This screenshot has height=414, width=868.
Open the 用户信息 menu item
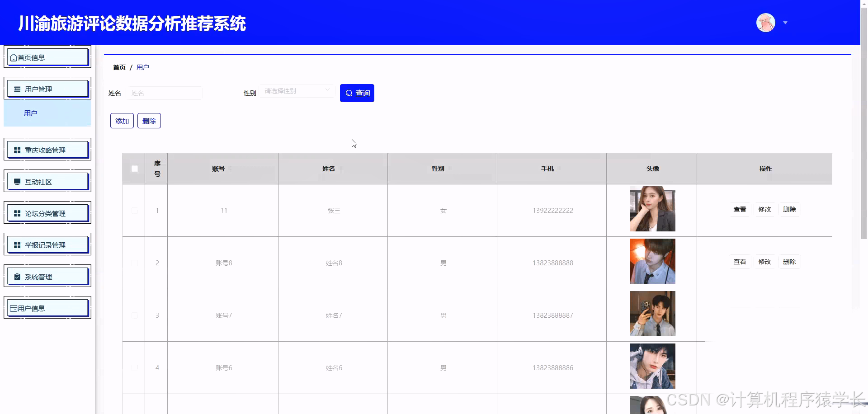pyautogui.click(x=47, y=308)
